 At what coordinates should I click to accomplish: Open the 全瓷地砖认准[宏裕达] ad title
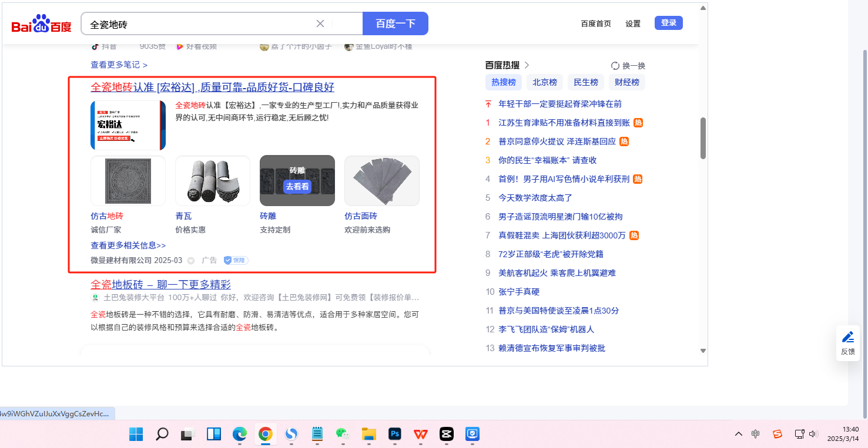click(212, 87)
